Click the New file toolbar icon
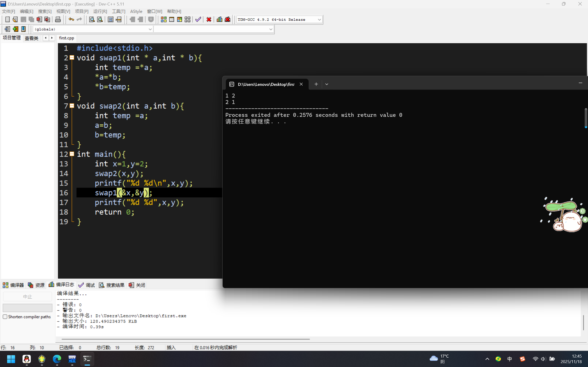 (x=7, y=20)
